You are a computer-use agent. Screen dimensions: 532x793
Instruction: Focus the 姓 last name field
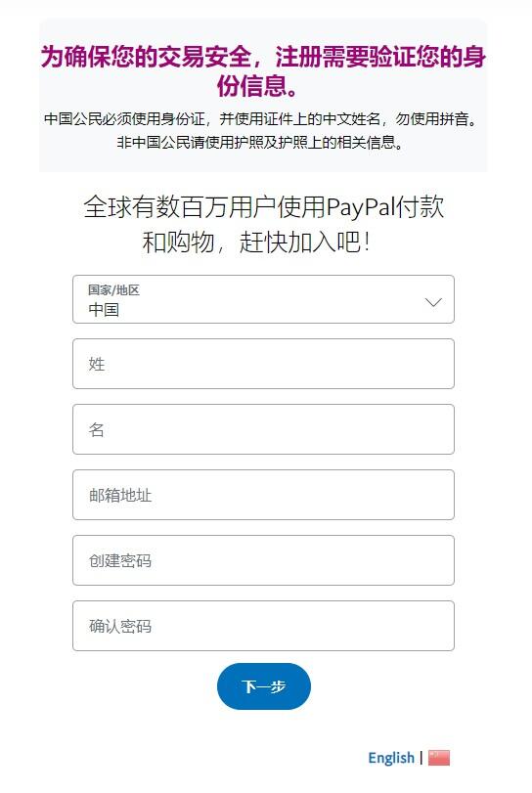[x=263, y=364]
